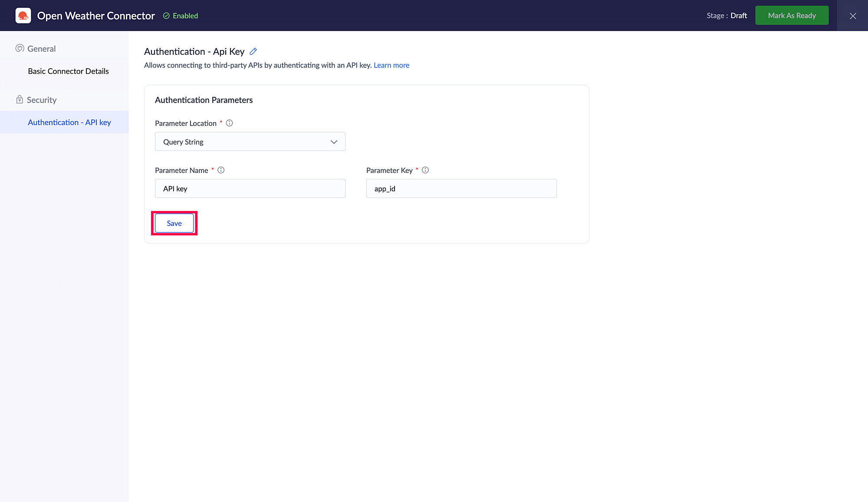Open the Learn more link

(x=391, y=65)
